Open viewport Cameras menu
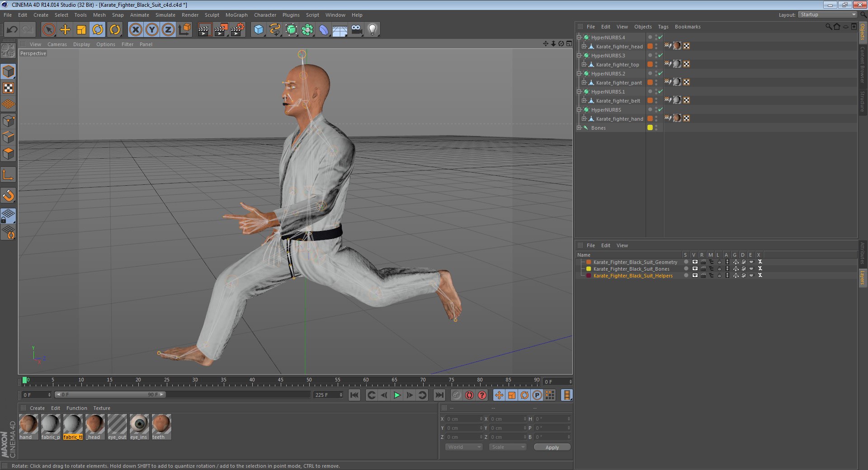This screenshot has width=868, height=470. click(x=57, y=44)
